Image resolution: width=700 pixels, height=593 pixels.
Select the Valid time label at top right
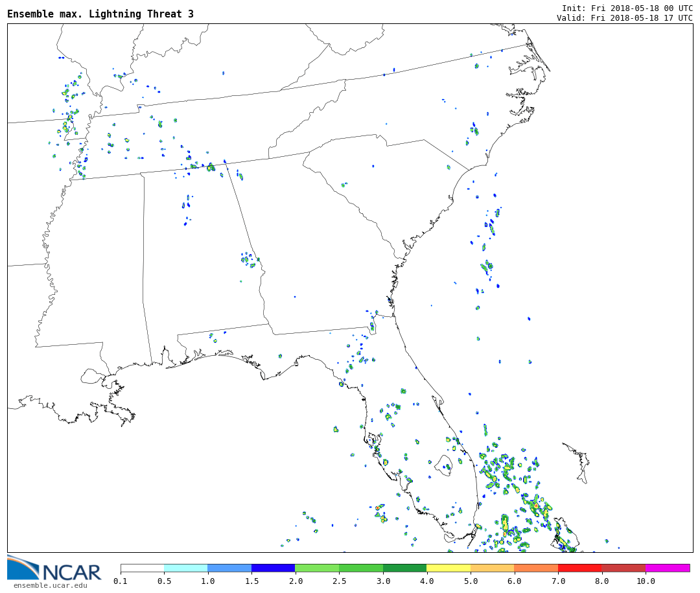coord(624,18)
